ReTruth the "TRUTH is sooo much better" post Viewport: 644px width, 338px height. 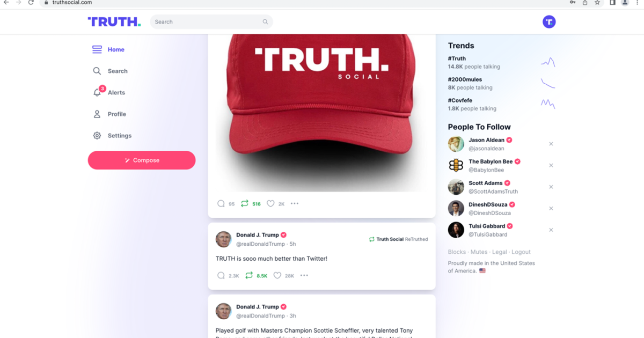(x=249, y=276)
